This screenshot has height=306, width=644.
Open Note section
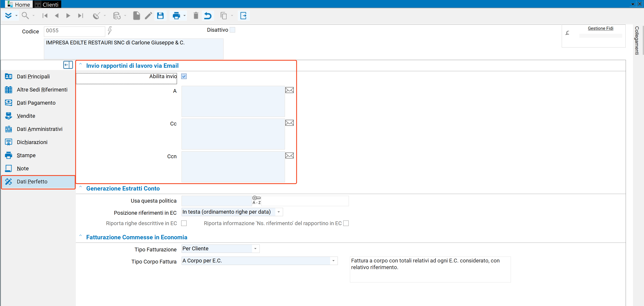pos(38,168)
